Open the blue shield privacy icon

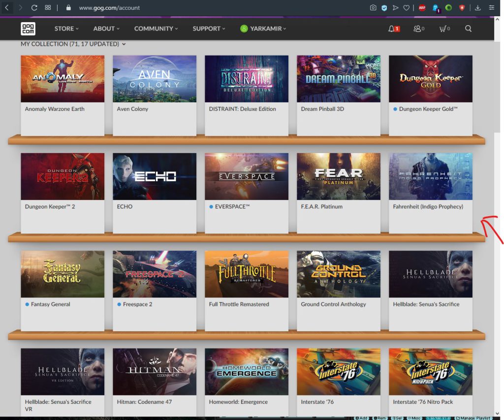coord(384,8)
